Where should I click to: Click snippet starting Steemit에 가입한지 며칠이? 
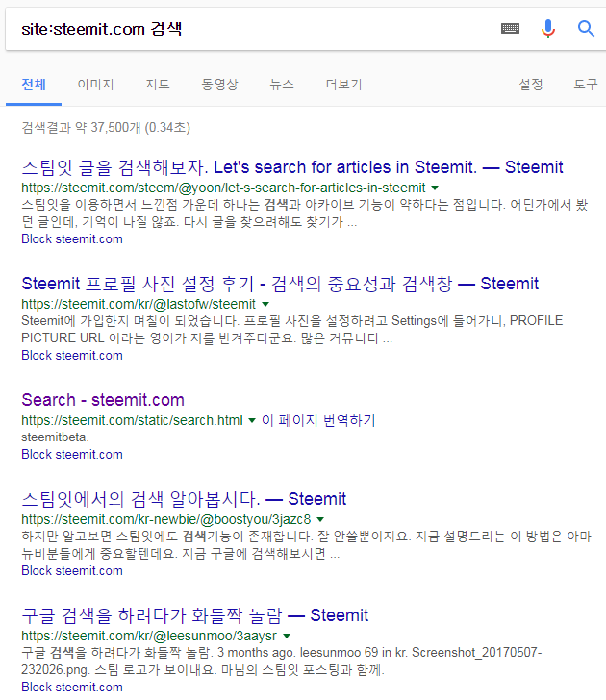(292, 330)
